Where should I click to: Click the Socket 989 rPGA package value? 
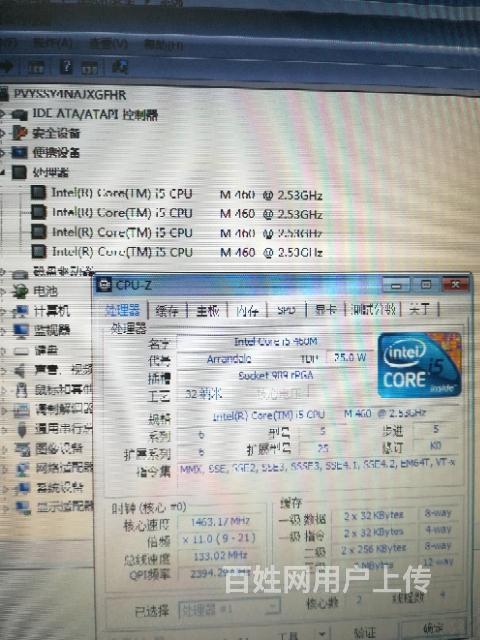pyautogui.click(x=276, y=375)
